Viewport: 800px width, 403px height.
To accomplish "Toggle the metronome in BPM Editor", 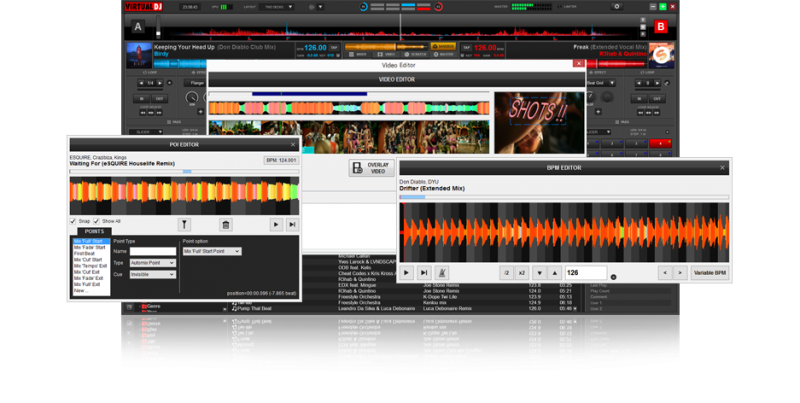I will click(x=442, y=273).
